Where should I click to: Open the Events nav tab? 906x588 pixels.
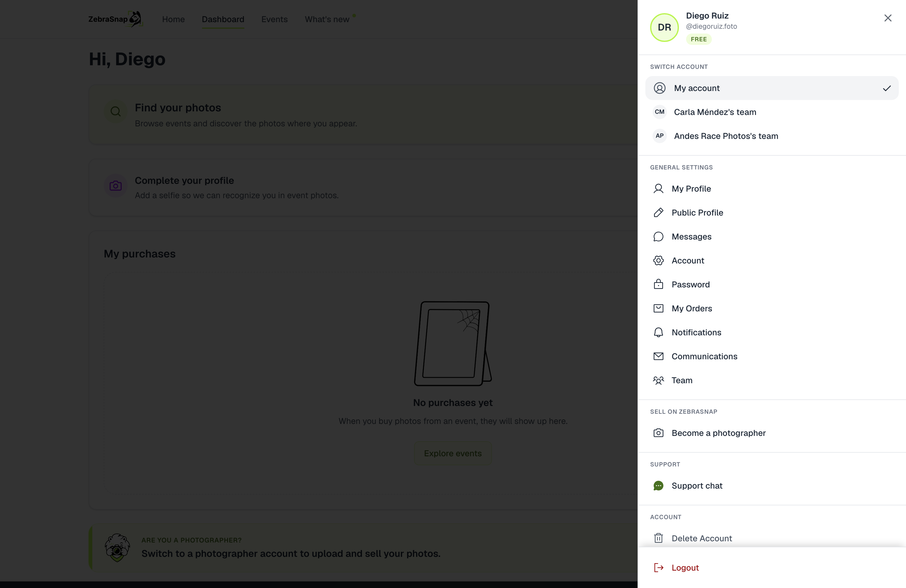274,19
